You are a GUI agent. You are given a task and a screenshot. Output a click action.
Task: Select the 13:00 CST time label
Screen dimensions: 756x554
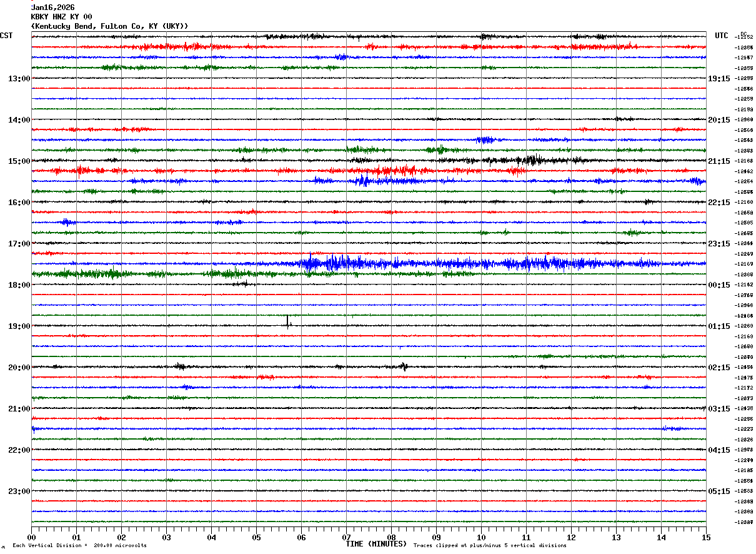pos(19,79)
